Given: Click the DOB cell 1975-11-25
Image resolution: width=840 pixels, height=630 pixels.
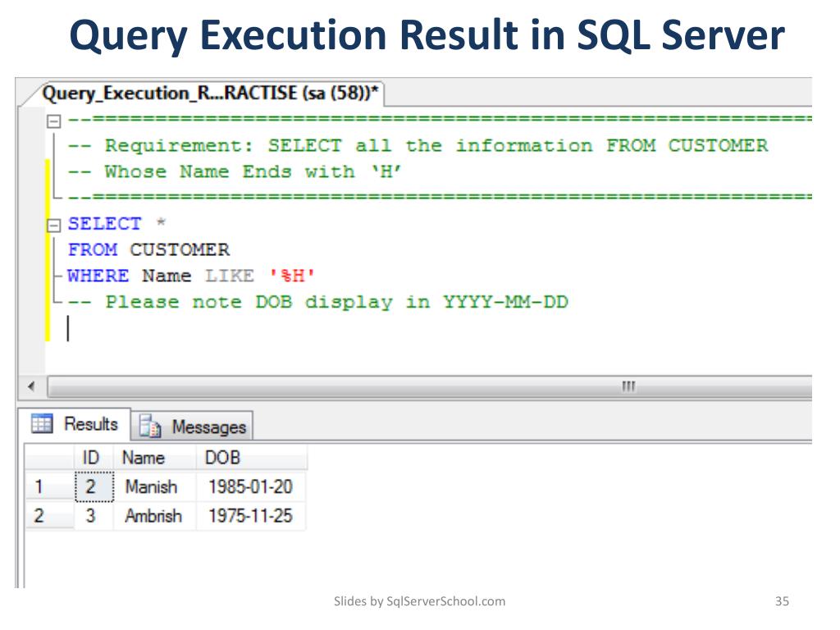Looking at the screenshot, I should [251, 515].
